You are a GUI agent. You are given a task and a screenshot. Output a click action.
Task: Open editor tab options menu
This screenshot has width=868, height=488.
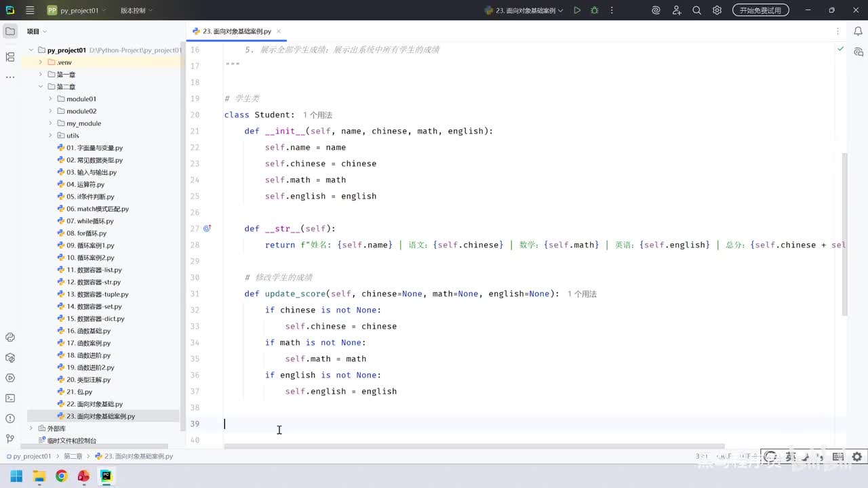[x=839, y=31]
